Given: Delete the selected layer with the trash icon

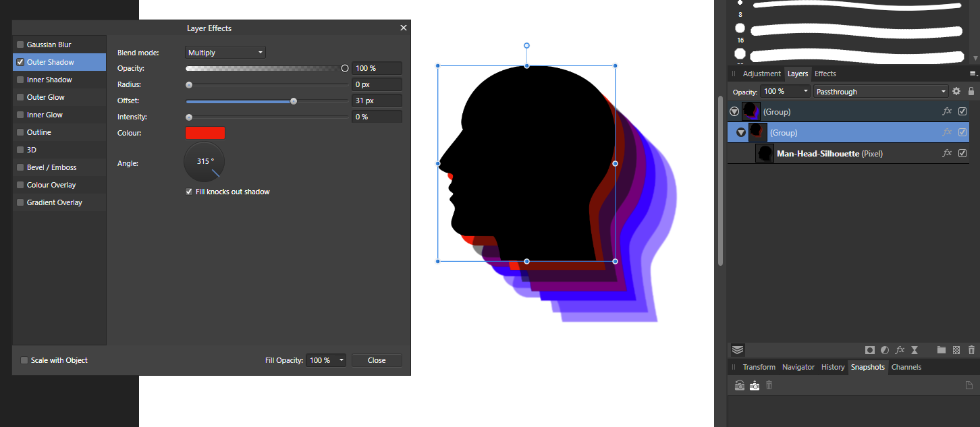Looking at the screenshot, I should 971,349.
